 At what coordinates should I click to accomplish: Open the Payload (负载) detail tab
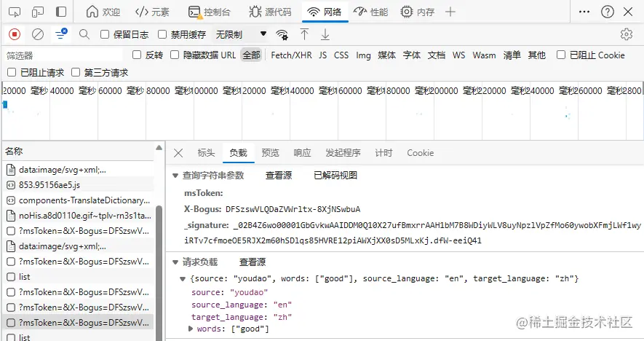(x=238, y=153)
